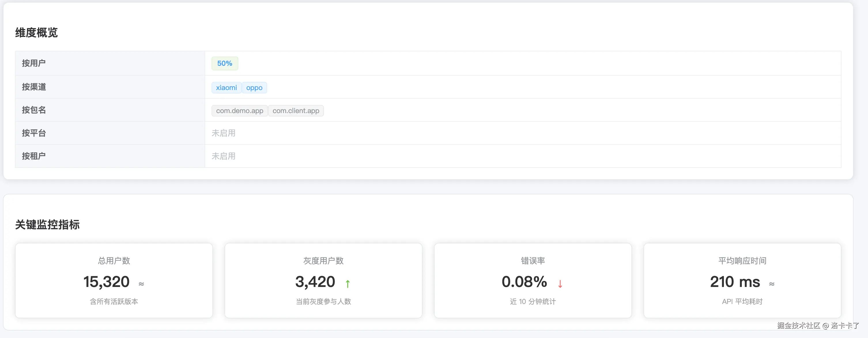Click the red down arrow trend icon
This screenshot has height=338, width=868.
pyautogui.click(x=560, y=284)
